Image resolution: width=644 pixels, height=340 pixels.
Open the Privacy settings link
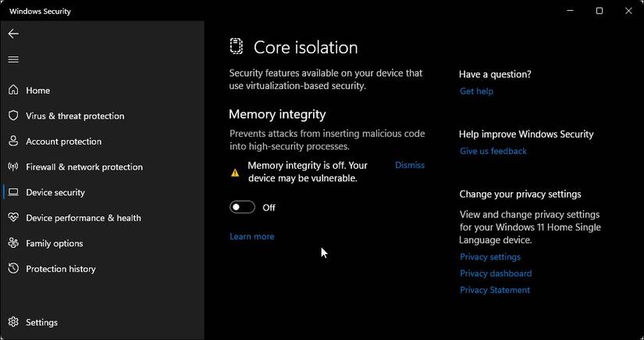tap(489, 256)
